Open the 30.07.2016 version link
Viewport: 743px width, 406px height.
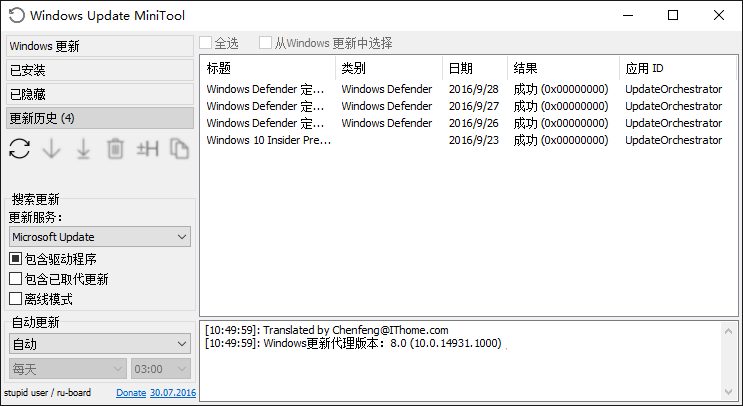point(173,393)
